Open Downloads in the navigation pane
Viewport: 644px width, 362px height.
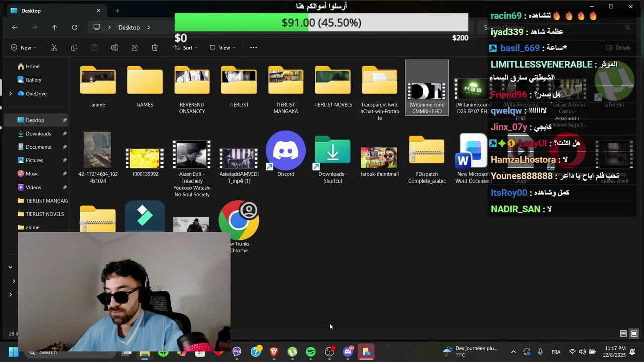(x=38, y=133)
